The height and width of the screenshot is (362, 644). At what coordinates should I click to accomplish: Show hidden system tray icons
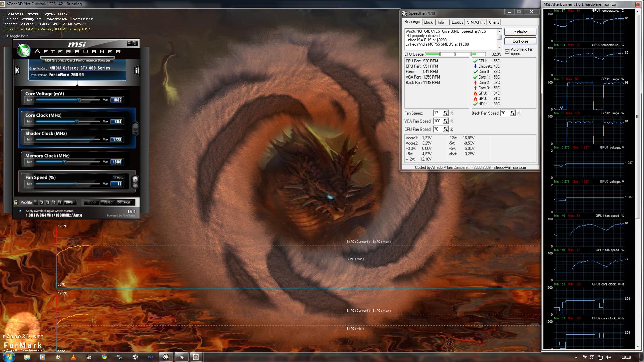point(576,357)
